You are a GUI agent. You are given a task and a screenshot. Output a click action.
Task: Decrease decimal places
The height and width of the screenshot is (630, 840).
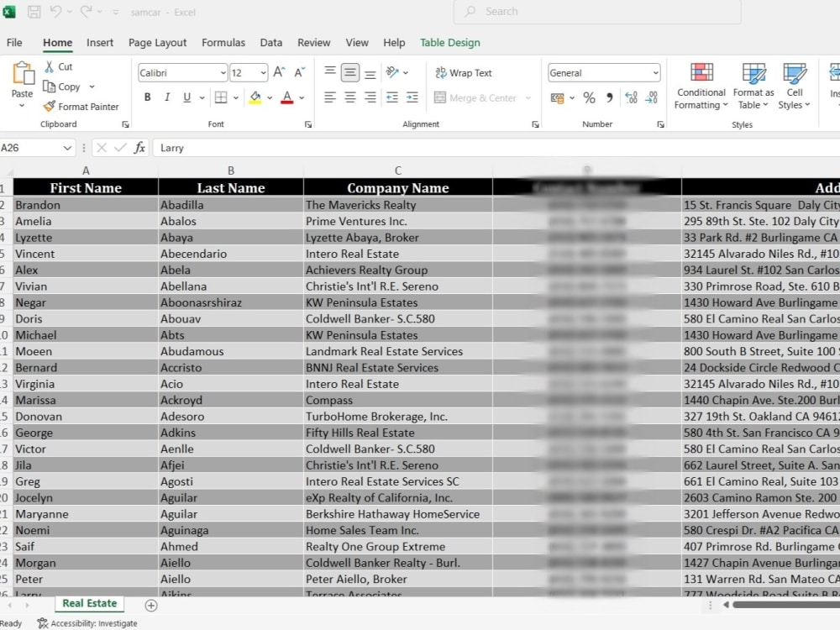[x=652, y=97]
